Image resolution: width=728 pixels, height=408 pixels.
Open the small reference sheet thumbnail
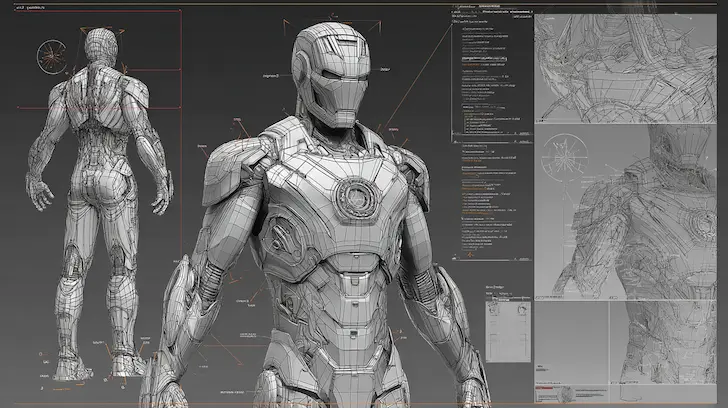[x=507, y=328]
